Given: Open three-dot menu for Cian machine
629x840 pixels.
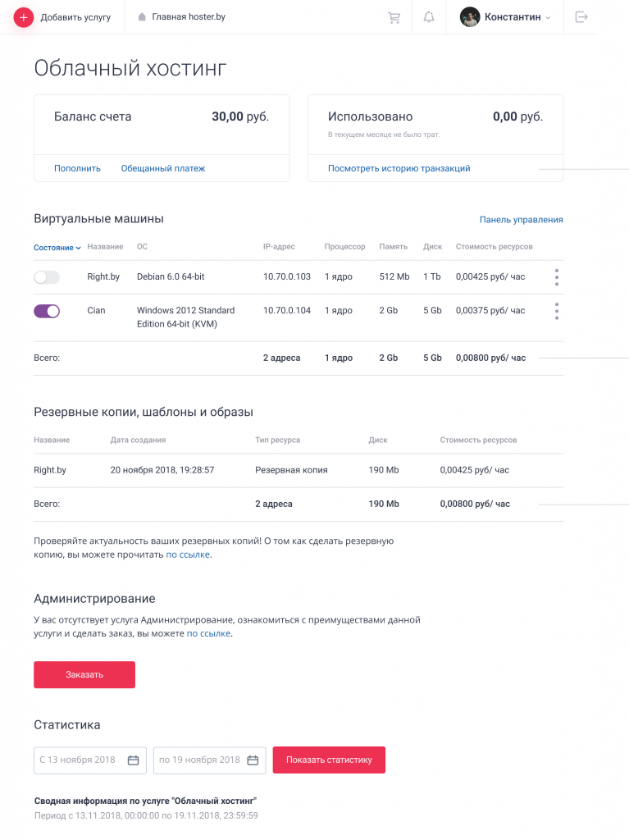Looking at the screenshot, I should 557,311.
